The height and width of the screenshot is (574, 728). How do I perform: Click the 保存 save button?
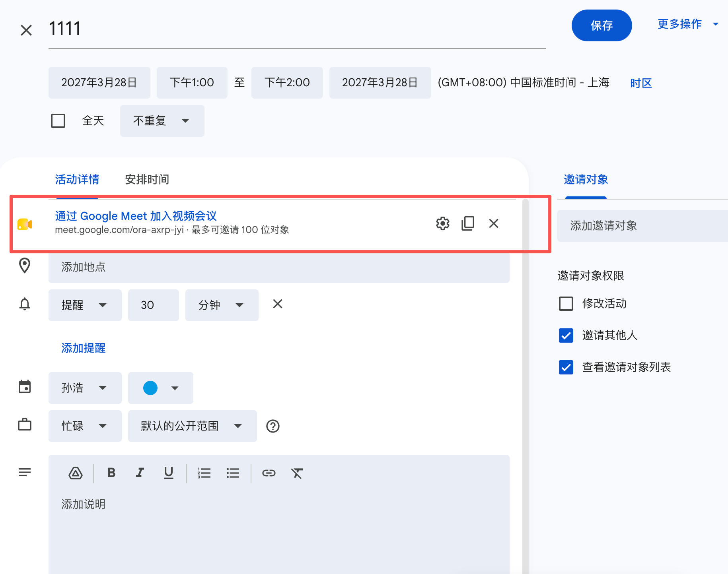(x=601, y=25)
